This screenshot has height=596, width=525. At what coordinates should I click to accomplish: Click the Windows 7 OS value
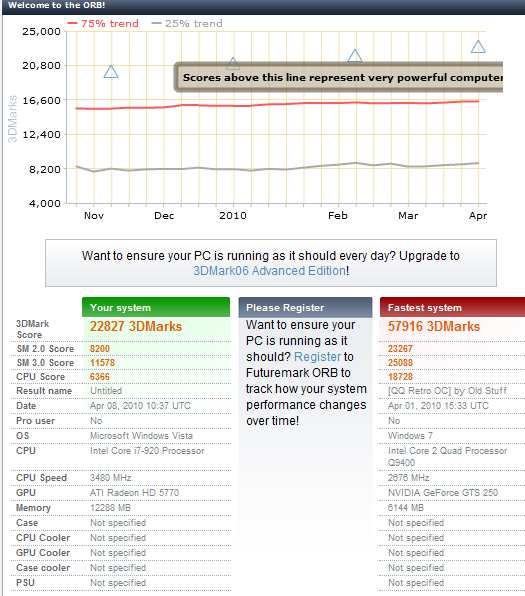pyautogui.click(x=410, y=436)
